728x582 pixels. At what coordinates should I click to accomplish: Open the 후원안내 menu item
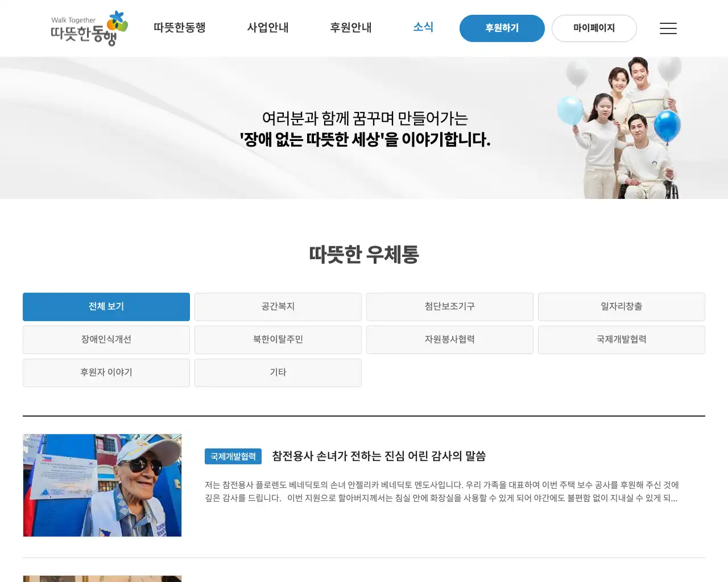tap(350, 27)
